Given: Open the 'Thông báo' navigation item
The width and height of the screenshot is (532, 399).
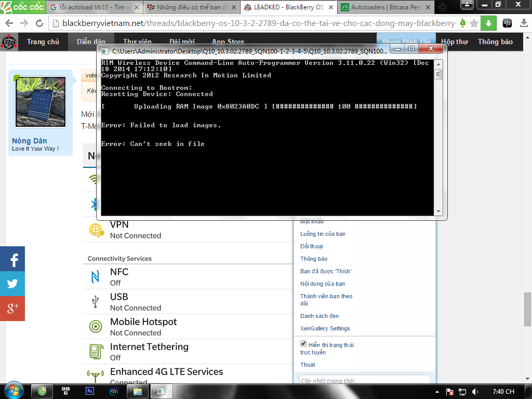Looking at the screenshot, I should [x=495, y=42].
